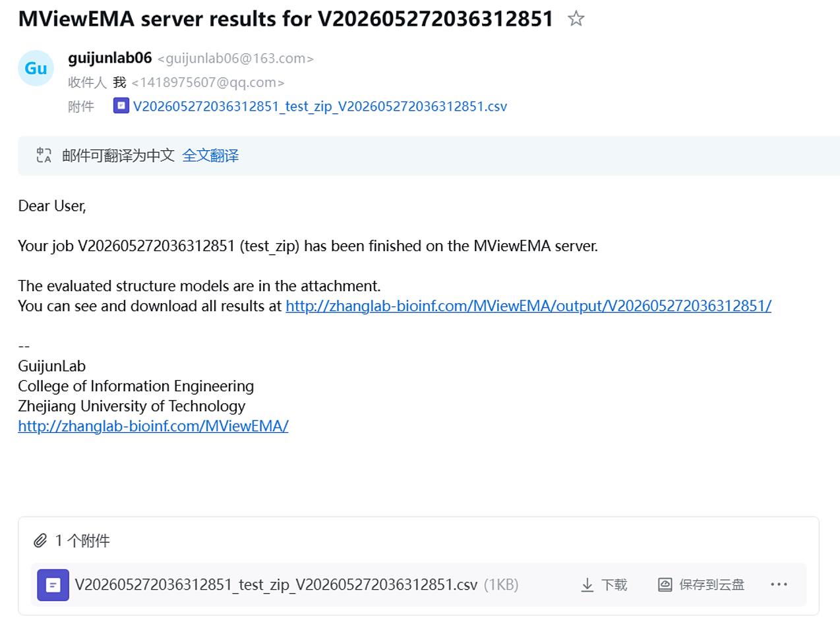Screen dimensions: 840x622
Task: Open the three-dot more options menu
Action: click(779, 584)
